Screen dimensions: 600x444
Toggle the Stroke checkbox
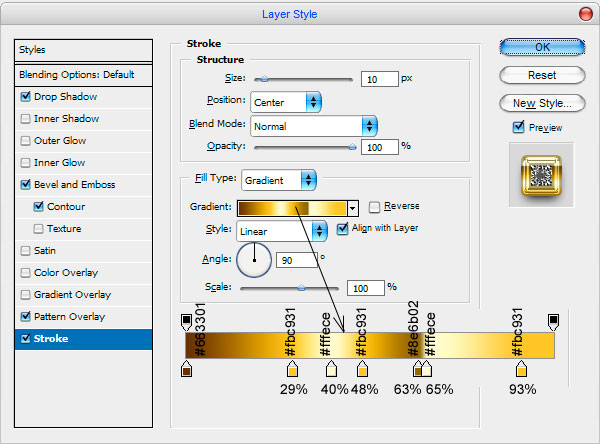point(26,339)
